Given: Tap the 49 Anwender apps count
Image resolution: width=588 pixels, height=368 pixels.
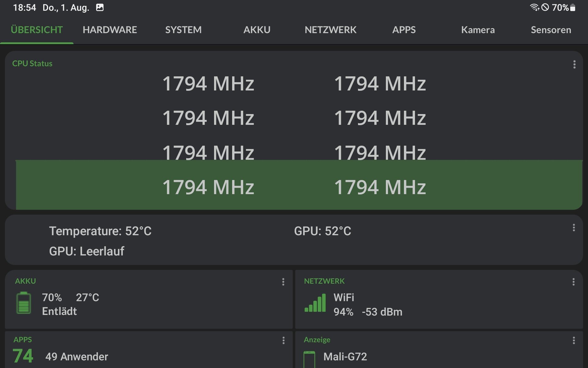Looking at the screenshot, I should pyautogui.click(x=77, y=357).
